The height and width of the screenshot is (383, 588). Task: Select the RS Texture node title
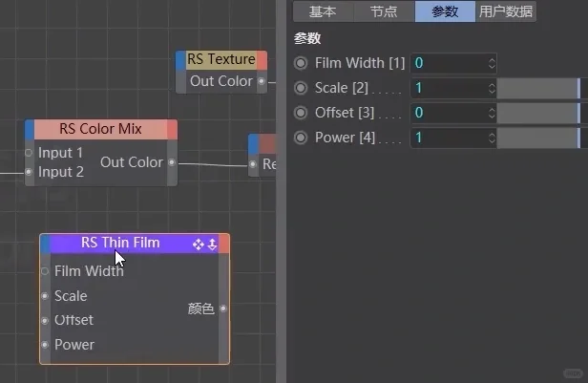pos(221,59)
